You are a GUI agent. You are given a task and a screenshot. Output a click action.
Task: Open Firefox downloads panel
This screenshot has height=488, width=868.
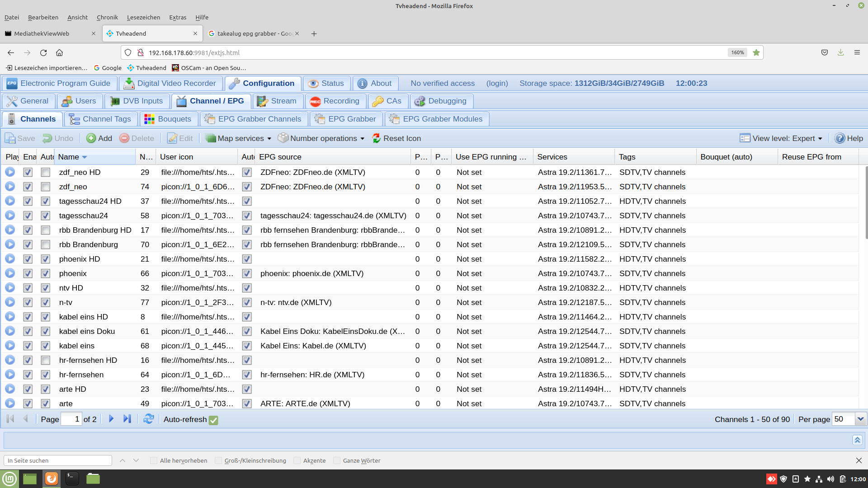point(840,52)
